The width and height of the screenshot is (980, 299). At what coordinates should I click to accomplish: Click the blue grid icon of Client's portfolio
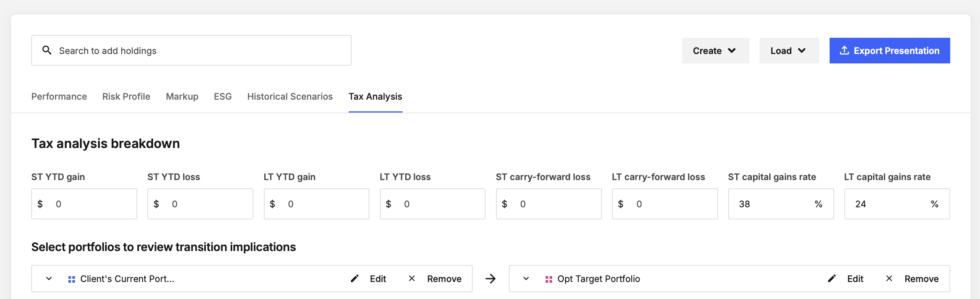[72, 280]
